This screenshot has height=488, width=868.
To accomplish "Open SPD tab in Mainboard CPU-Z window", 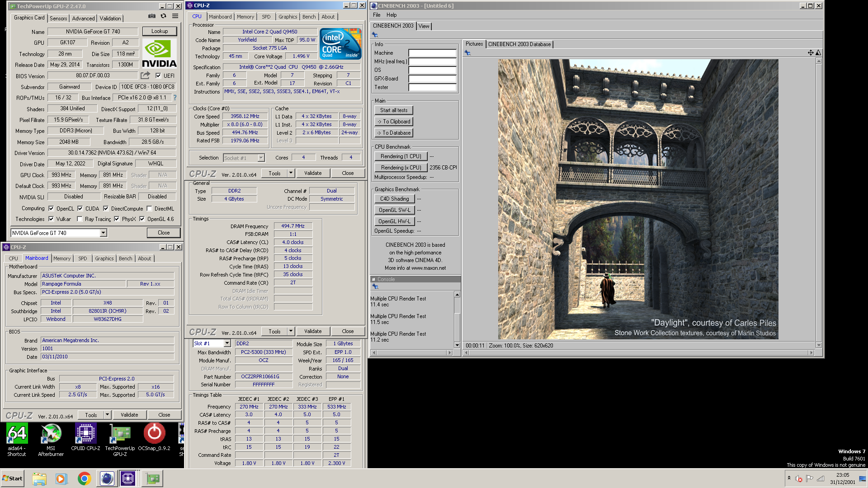I will pyautogui.click(x=83, y=258).
